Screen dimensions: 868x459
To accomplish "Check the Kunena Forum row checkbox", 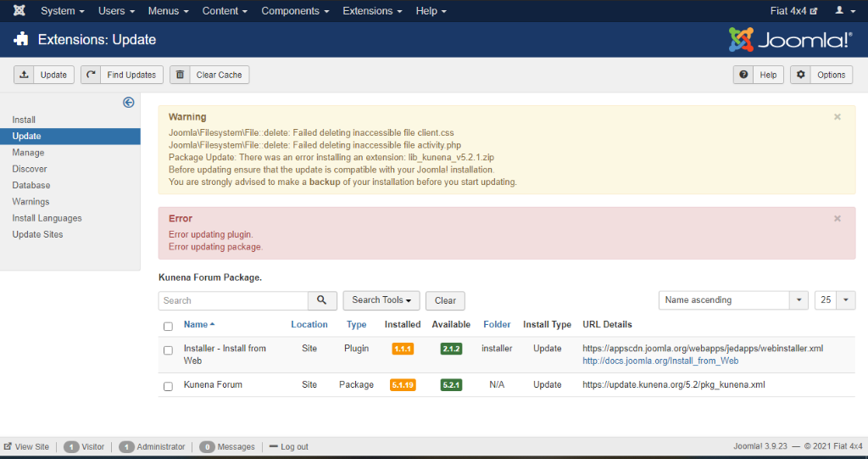I will pos(169,386).
